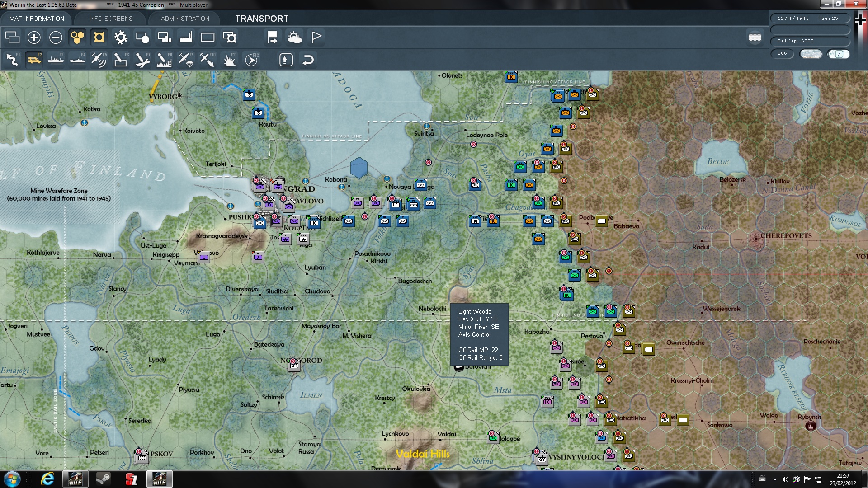The image size is (868, 488).
Task: Click the overlapping windows icon in toolbar
Action: (x=12, y=38)
